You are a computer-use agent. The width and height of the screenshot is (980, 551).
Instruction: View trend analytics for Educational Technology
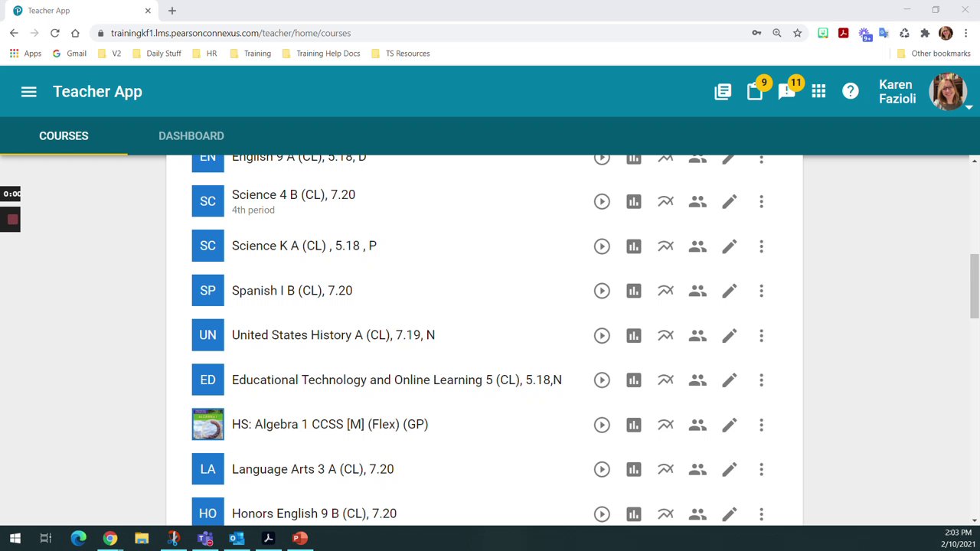(x=665, y=380)
